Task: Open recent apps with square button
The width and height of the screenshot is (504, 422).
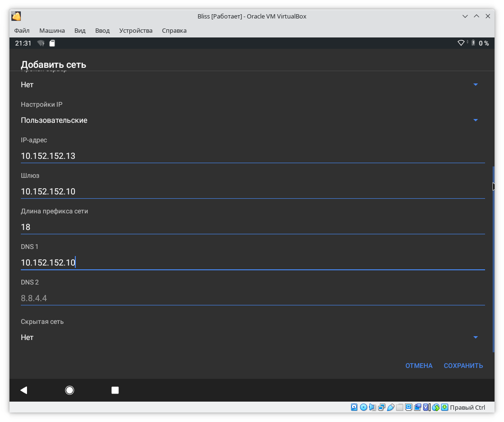Action: tap(115, 390)
